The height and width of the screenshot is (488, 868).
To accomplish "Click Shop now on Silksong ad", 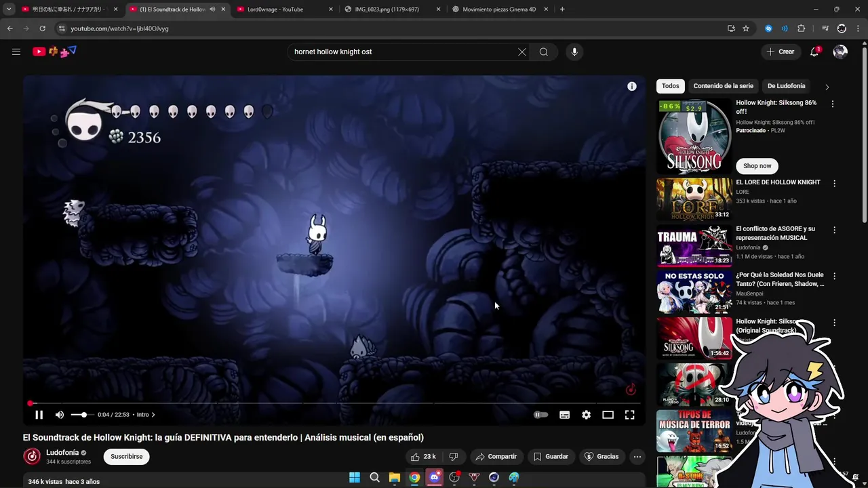I will (x=757, y=166).
